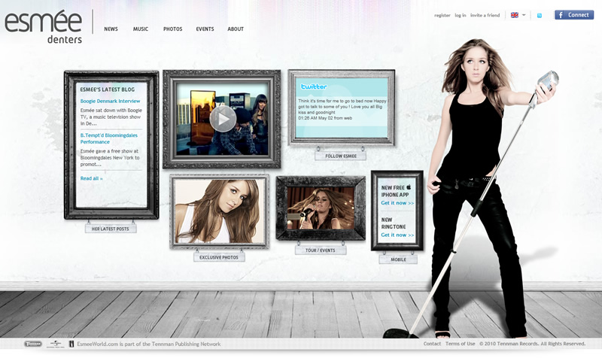This screenshot has height=364, width=602.
Task: Click Get it now under New Ringtone
Action: click(x=397, y=235)
